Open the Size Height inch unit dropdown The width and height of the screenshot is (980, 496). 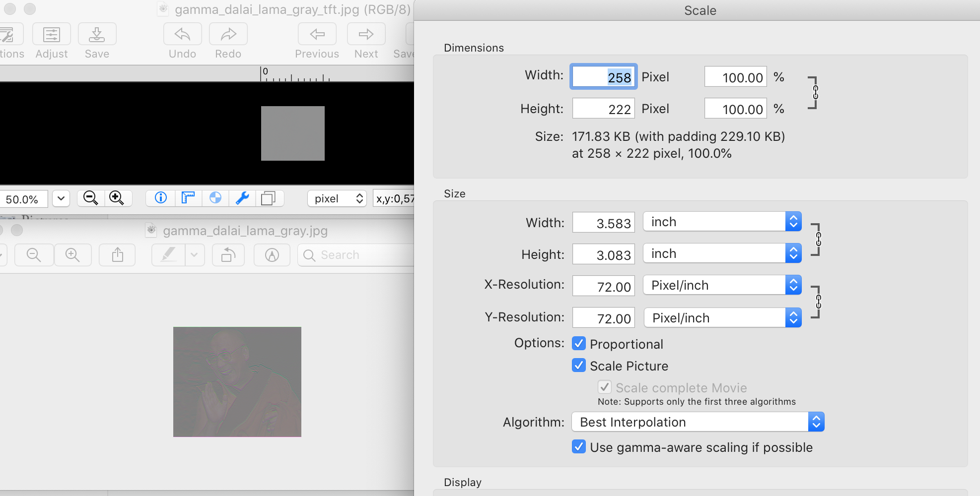[x=722, y=253]
